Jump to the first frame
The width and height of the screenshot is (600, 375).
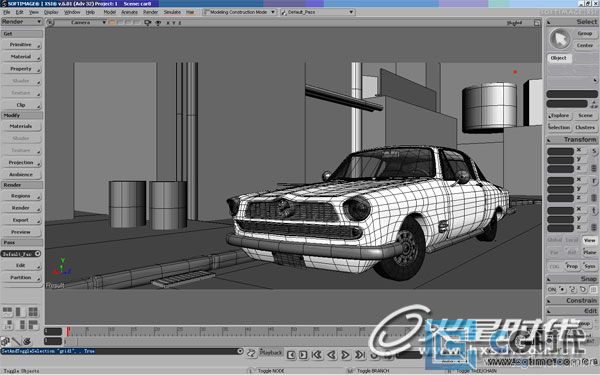coord(317,355)
